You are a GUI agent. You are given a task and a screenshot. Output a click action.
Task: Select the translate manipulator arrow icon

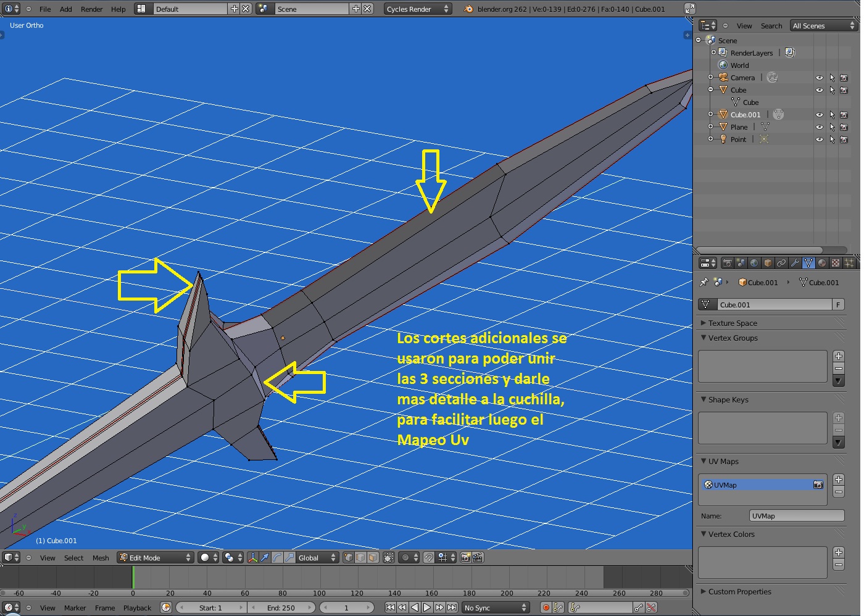[x=265, y=557]
